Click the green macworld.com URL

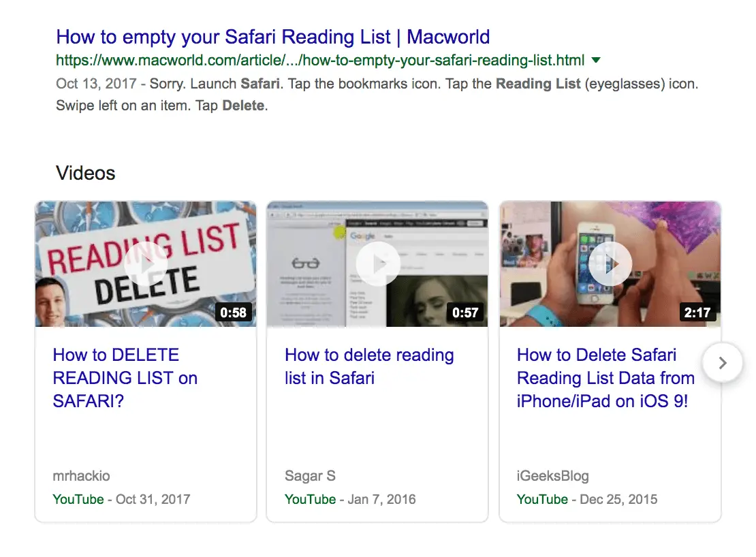320,61
